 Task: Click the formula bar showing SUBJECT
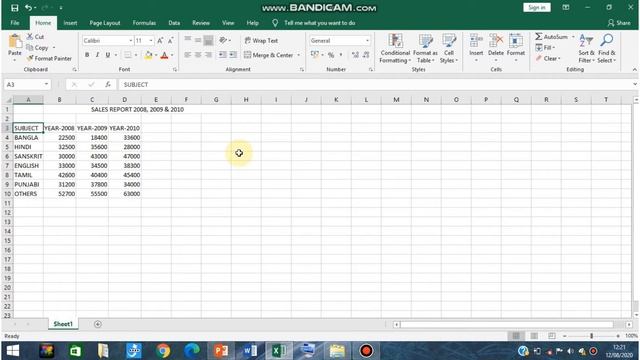[376, 84]
